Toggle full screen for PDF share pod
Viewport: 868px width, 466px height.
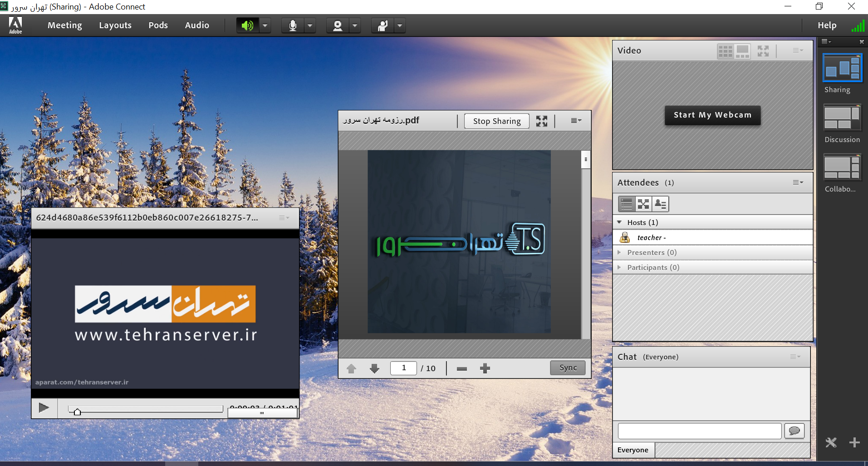542,121
